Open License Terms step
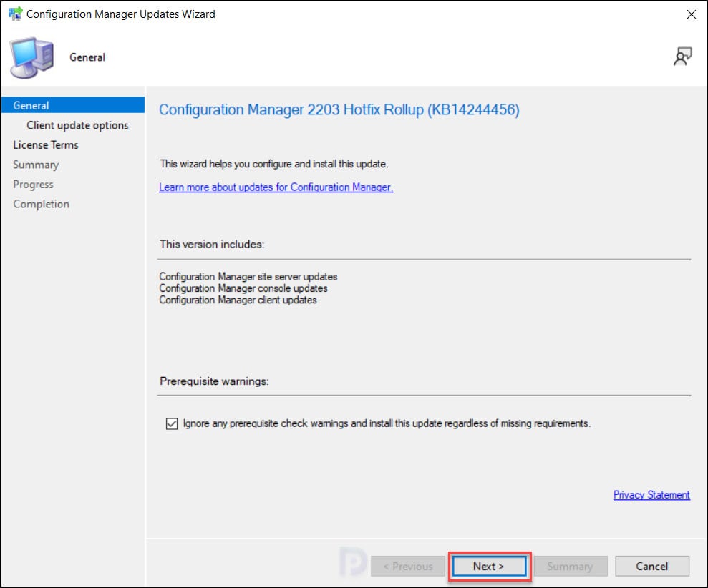This screenshot has height=588, width=708. tap(46, 145)
